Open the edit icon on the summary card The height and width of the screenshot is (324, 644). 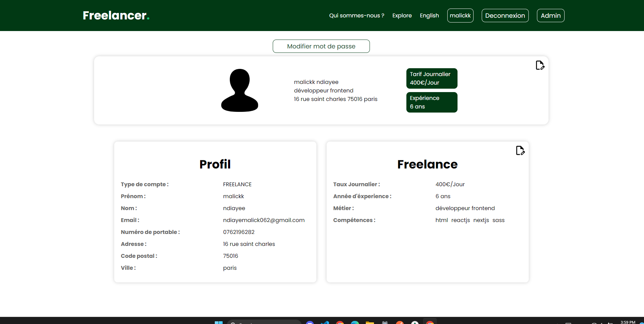[x=540, y=65]
